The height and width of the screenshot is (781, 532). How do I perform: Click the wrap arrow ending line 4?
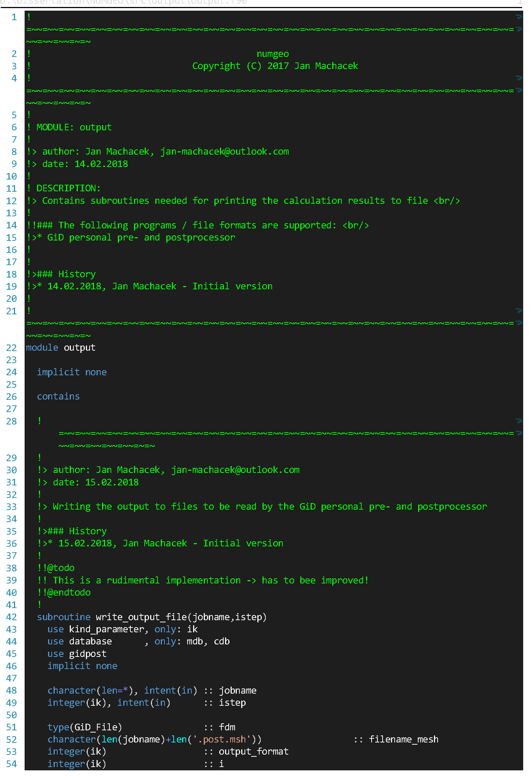(518, 78)
